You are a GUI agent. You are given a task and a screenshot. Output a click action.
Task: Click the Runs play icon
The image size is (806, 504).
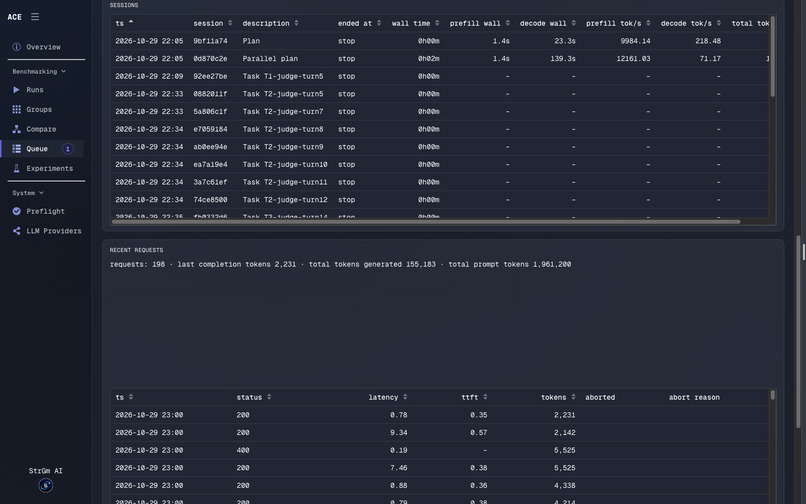coord(16,89)
